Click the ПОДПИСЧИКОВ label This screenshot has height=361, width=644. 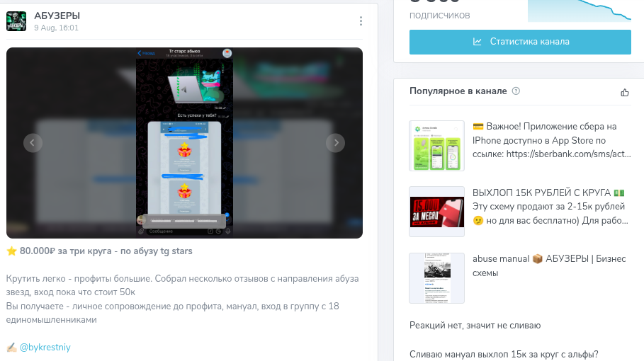439,16
